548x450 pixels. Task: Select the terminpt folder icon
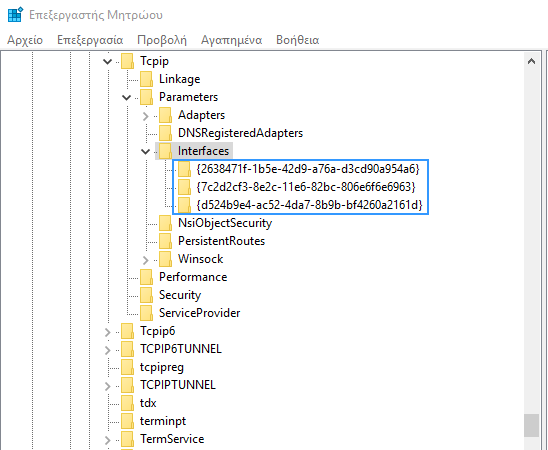pyautogui.click(x=128, y=421)
